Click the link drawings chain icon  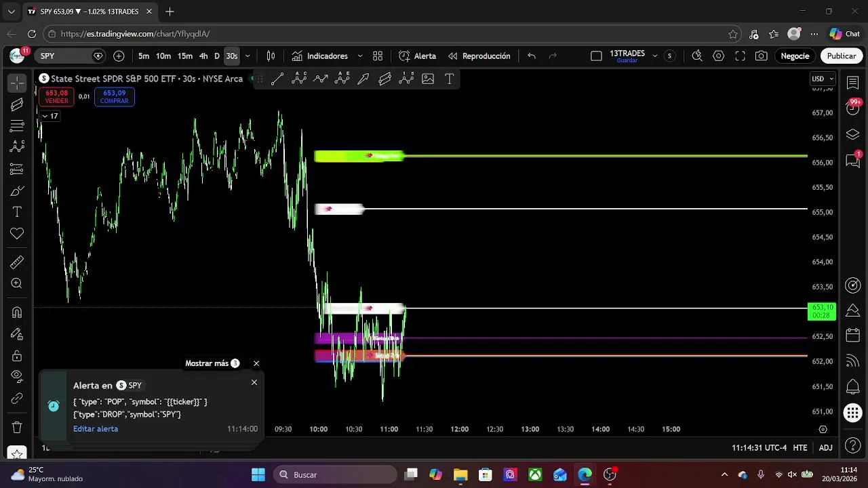coord(17,399)
